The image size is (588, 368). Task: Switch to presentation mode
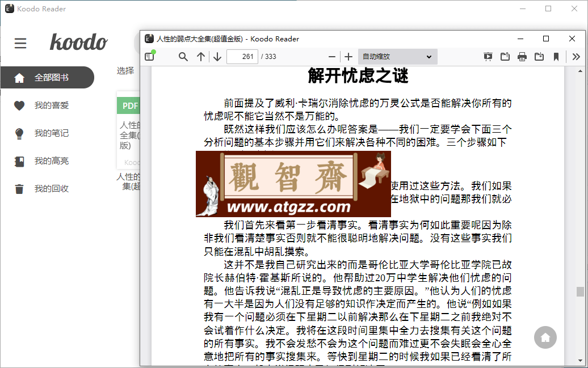[x=488, y=57]
